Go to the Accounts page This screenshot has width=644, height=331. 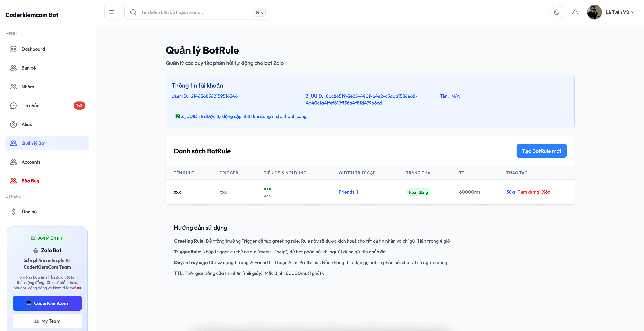(x=31, y=162)
